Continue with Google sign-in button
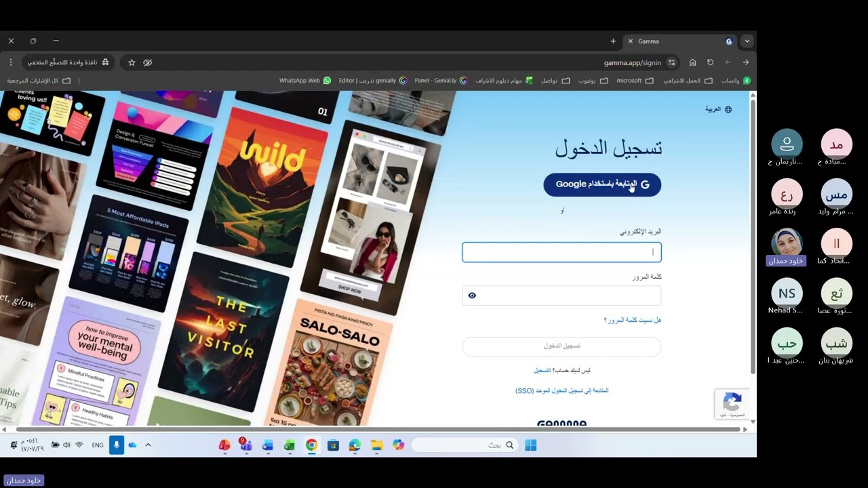 (x=602, y=184)
